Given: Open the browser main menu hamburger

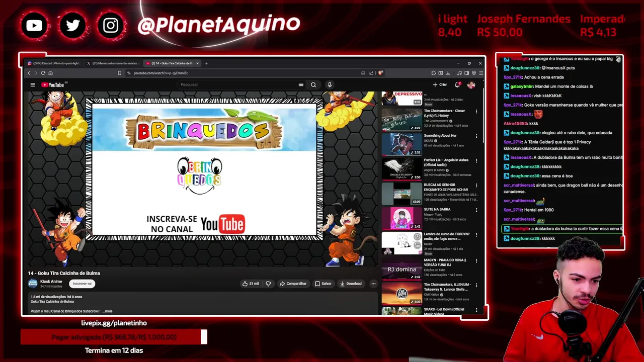Looking at the screenshot, I should click(480, 73).
